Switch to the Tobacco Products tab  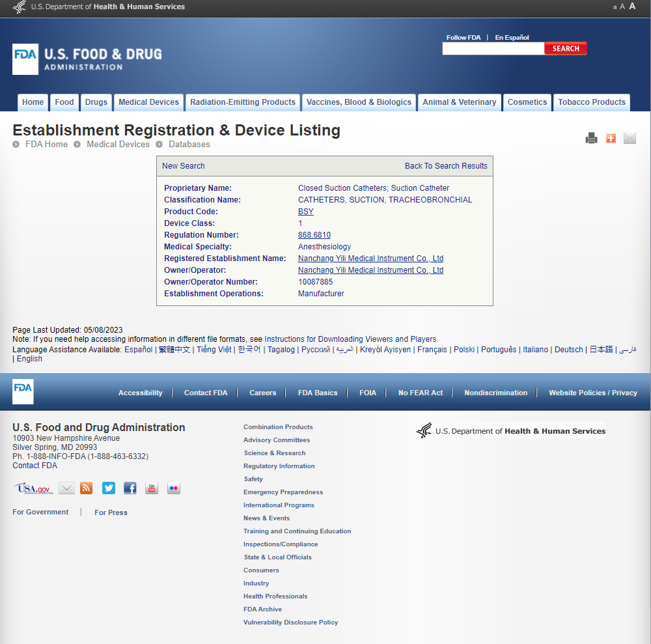click(591, 102)
